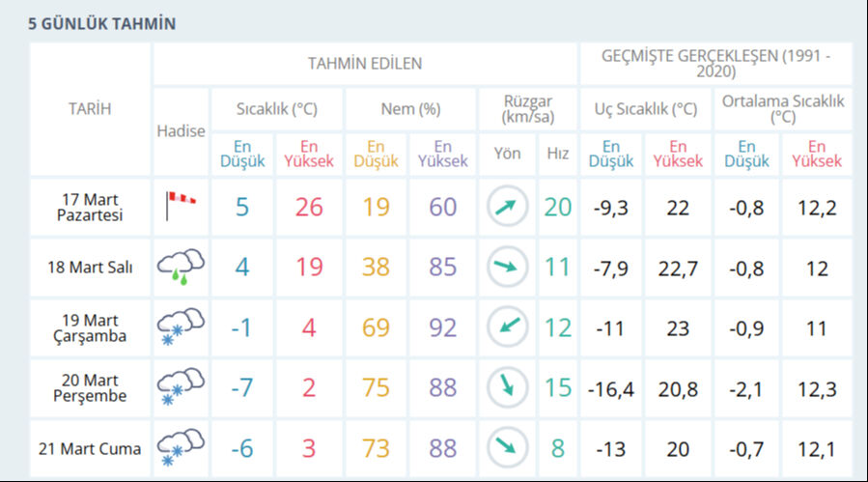Click the '18 Mart Salı' date cell
Image resolution: width=868 pixels, height=482 pixels.
point(90,267)
